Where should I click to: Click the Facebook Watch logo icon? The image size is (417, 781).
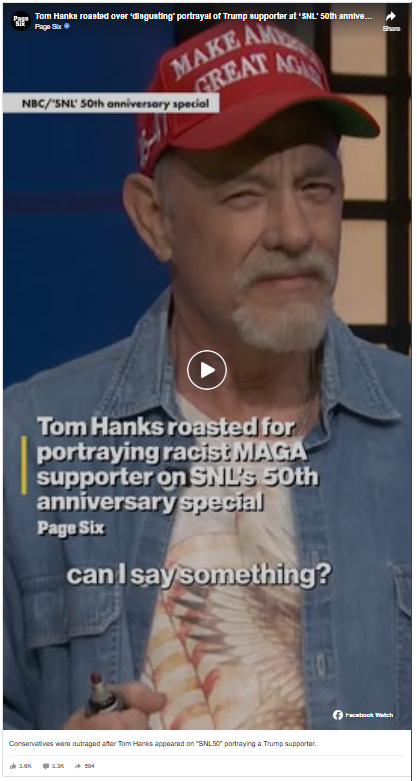click(x=338, y=715)
